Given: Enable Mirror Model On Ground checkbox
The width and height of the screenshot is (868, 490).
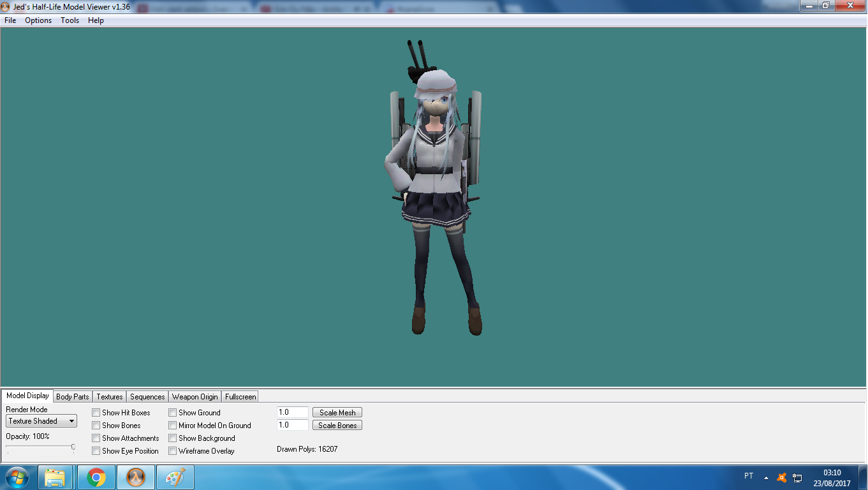Looking at the screenshot, I should (x=173, y=426).
